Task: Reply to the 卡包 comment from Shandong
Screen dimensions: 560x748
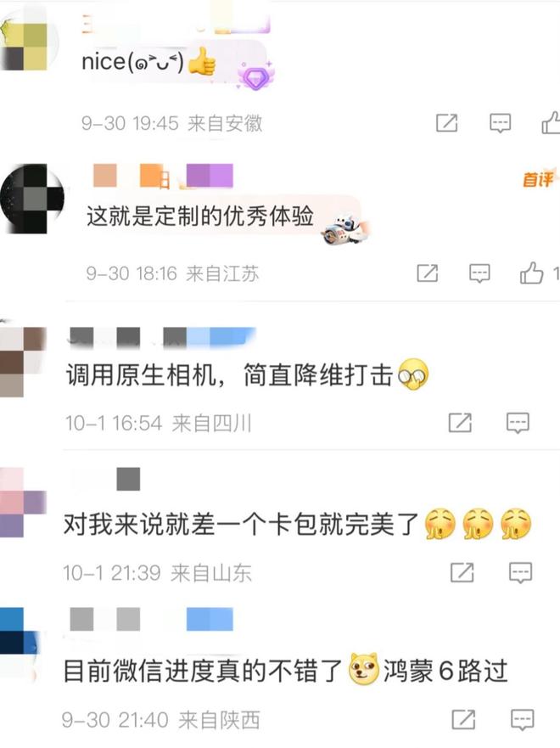Action: click(x=520, y=572)
